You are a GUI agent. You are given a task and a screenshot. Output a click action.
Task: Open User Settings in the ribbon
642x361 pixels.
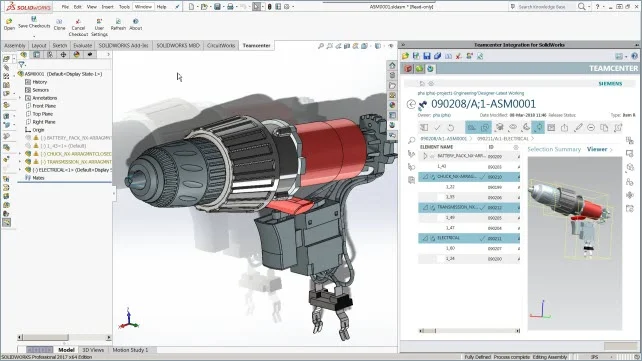pyautogui.click(x=99, y=27)
